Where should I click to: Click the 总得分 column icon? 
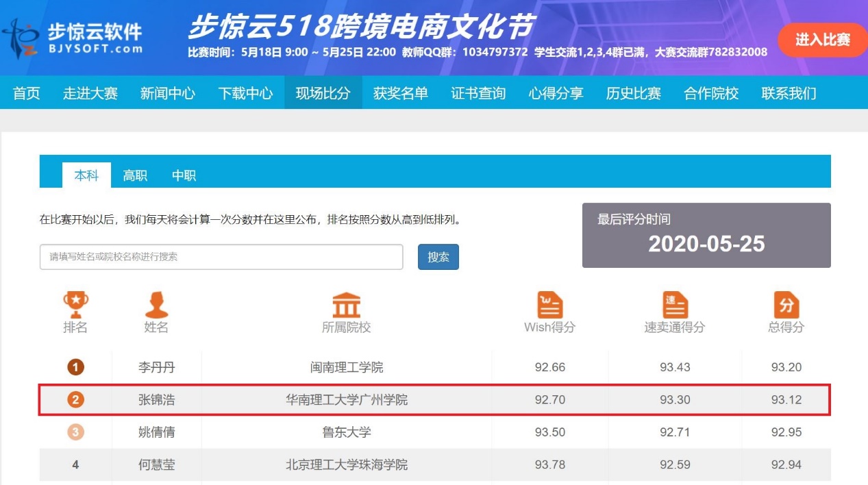click(786, 304)
